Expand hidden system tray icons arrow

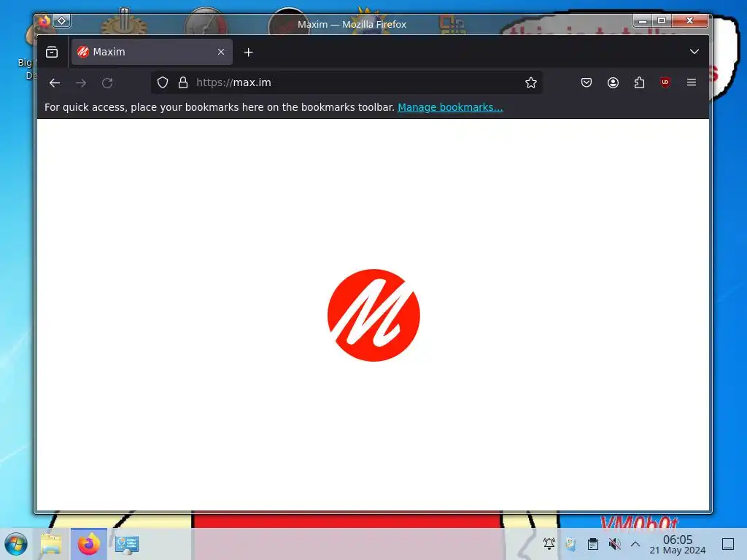(x=635, y=543)
